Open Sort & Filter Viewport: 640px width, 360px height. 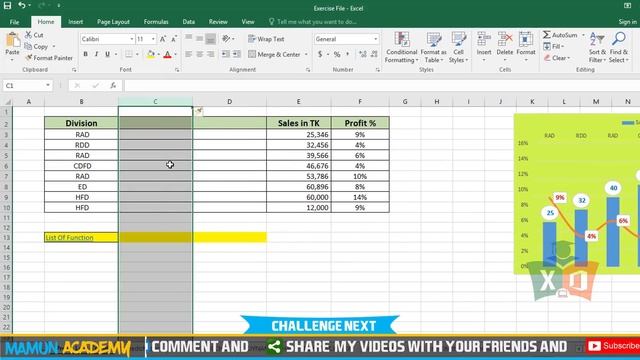[597, 47]
